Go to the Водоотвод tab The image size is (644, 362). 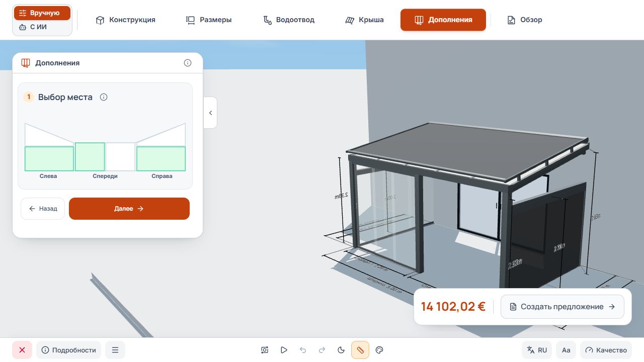click(x=289, y=20)
